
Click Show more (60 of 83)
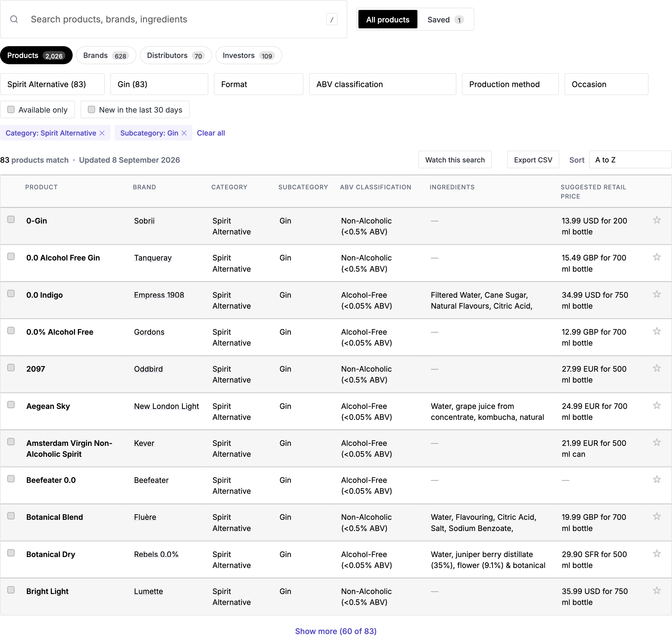(336, 631)
